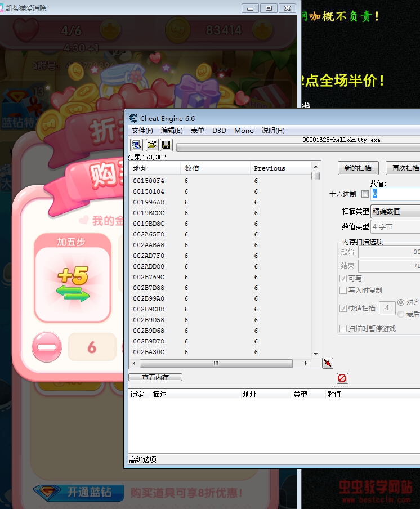Click the open folder toolbar icon

click(151, 145)
